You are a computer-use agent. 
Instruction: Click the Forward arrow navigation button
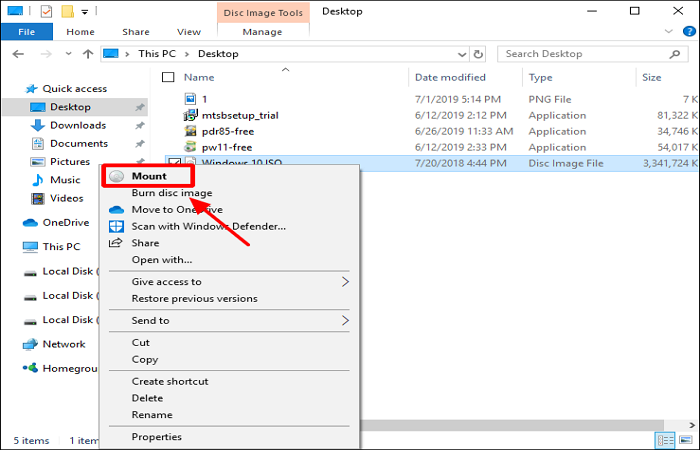click(46, 54)
